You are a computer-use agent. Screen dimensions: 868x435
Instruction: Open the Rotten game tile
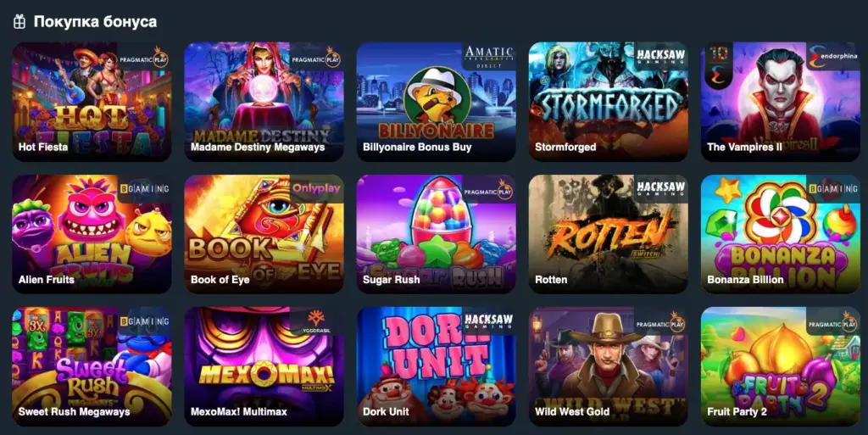(609, 234)
